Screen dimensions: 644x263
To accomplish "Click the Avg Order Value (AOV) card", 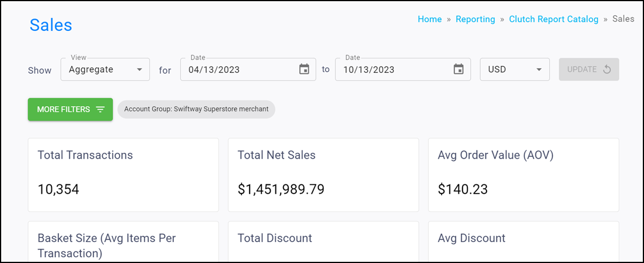I will 524,175.
